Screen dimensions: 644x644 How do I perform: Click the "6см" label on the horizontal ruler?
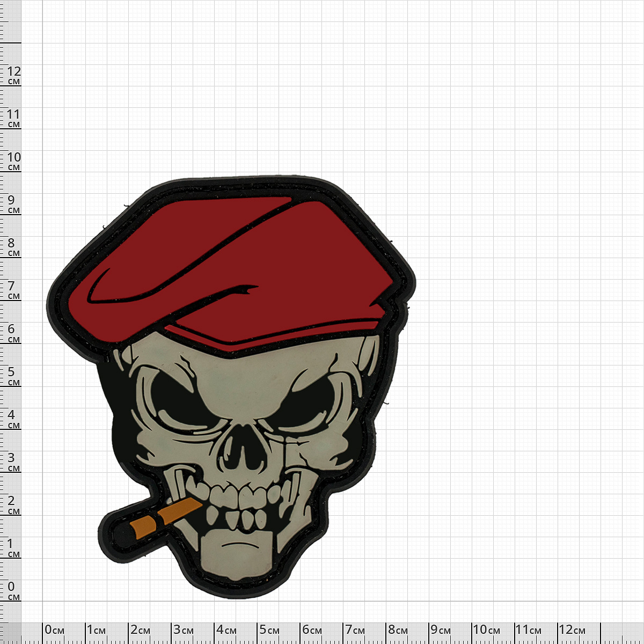(x=312, y=630)
